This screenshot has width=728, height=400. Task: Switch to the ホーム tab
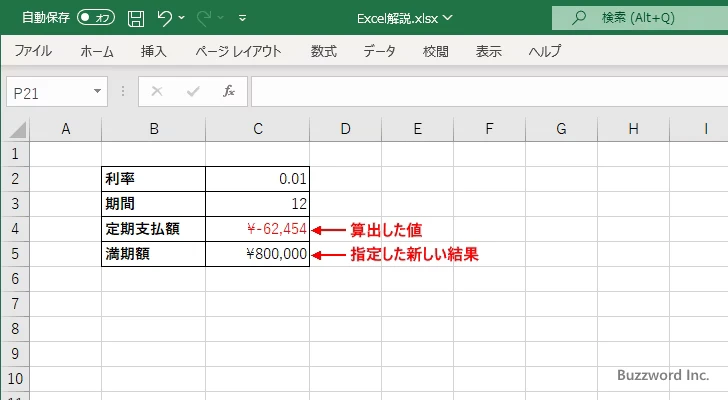[97, 51]
